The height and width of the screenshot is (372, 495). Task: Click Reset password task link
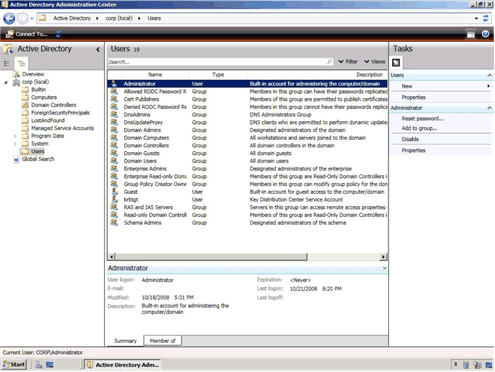coord(422,119)
